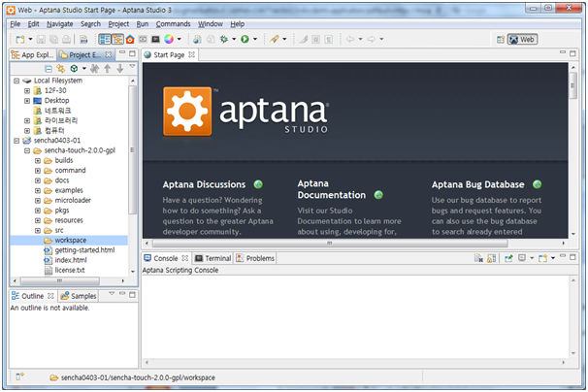The height and width of the screenshot is (392, 588).
Task: Open the Project Explorer view menu triangle
Action: click(132, 66)
